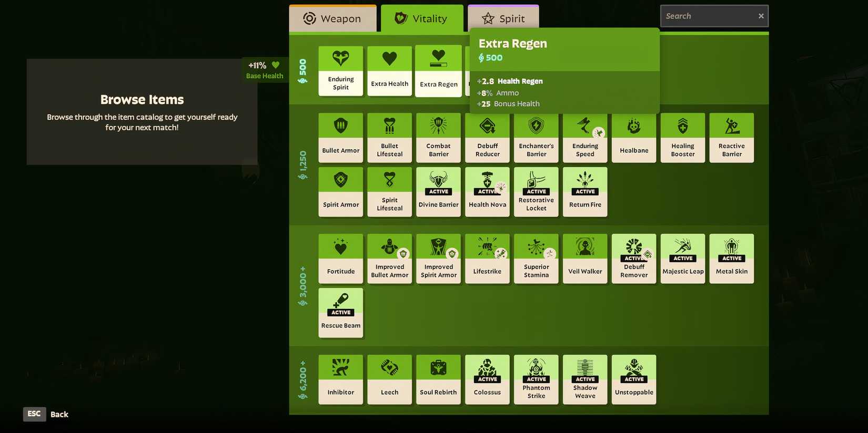Pick the Bullet Armor shield item

340,138
